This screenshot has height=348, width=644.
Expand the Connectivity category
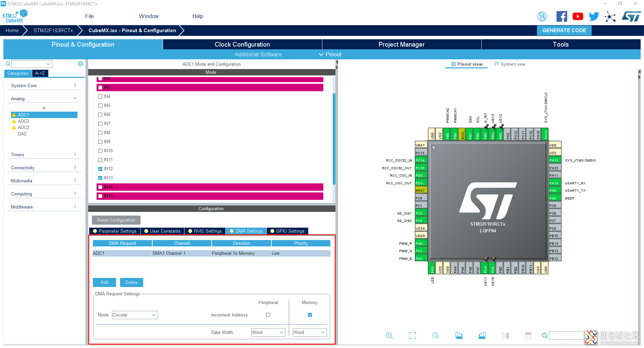click(44, 168)
